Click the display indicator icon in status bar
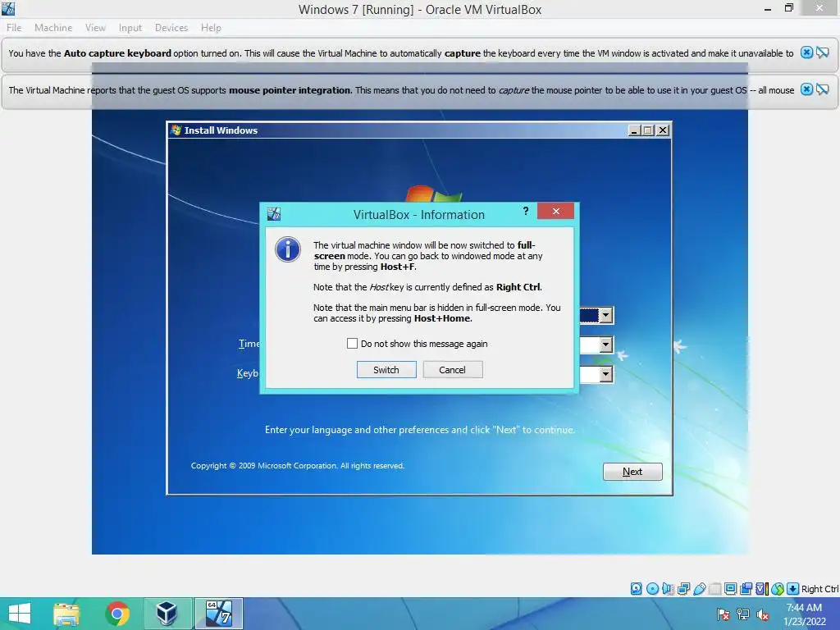 tap(730, 589)
